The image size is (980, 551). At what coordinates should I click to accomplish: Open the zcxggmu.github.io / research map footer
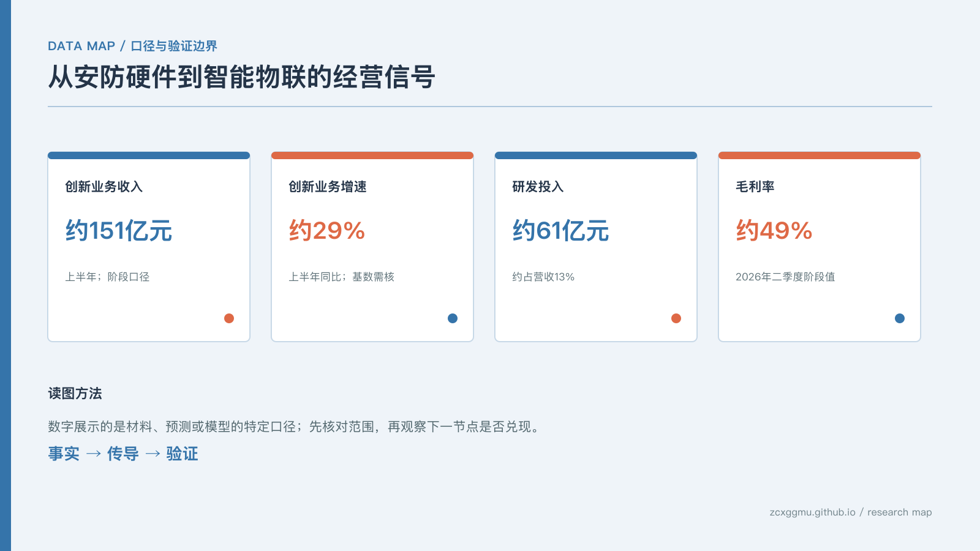[851, 512]
